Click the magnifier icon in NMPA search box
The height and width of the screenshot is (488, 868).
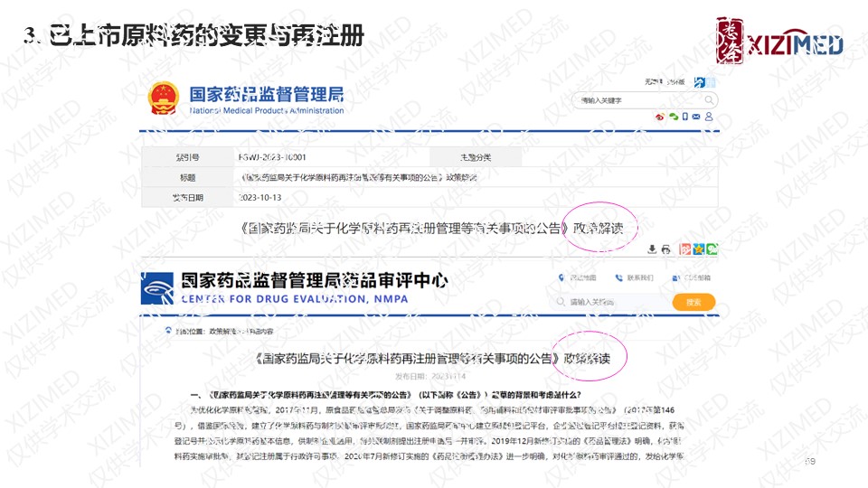point(710,99)
